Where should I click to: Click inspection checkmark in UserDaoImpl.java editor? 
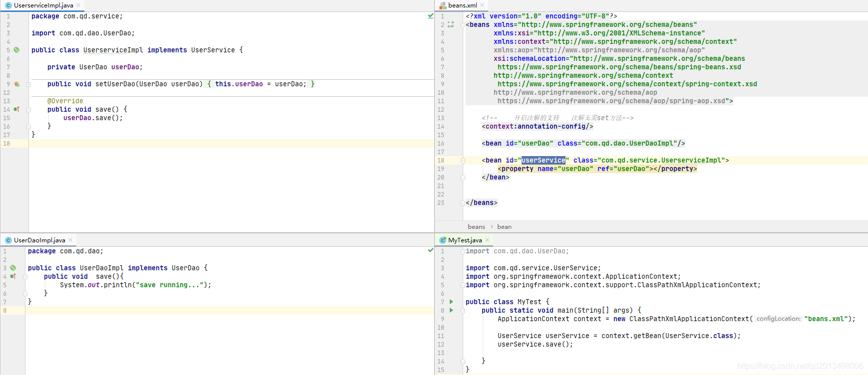click(430, 250)
